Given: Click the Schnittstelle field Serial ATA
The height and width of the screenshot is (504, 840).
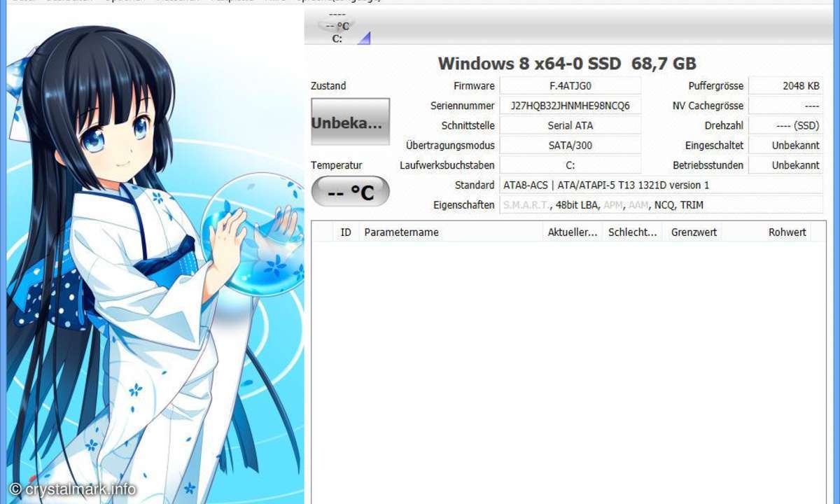Looking at the screenshot, I should [x=570, y=126].
